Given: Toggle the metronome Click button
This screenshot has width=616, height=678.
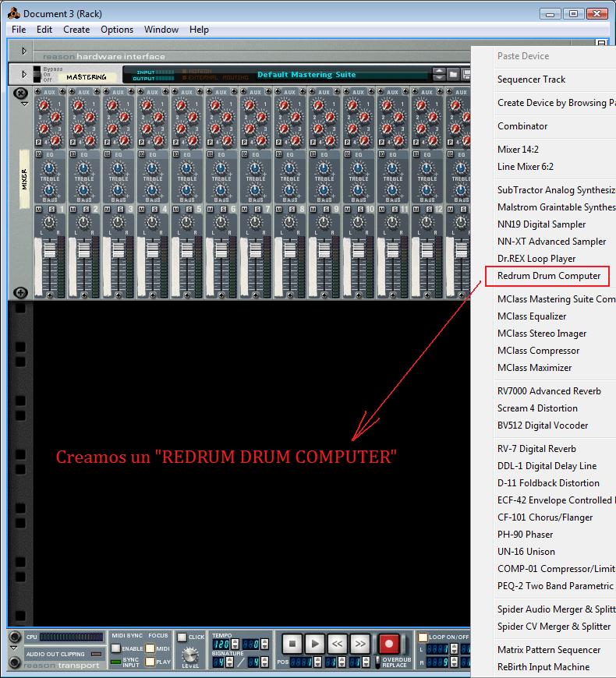Looking at the screenshot, I should tap(182, 637).
